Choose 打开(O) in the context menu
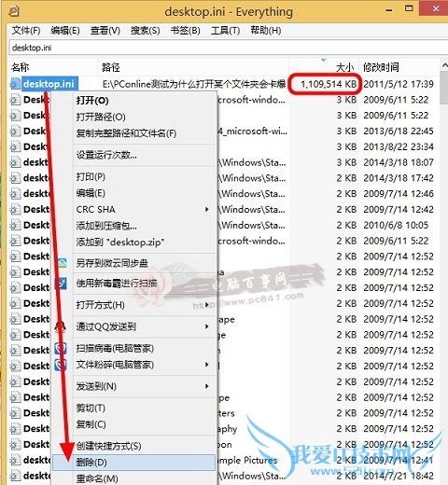 tap(92, 101)
